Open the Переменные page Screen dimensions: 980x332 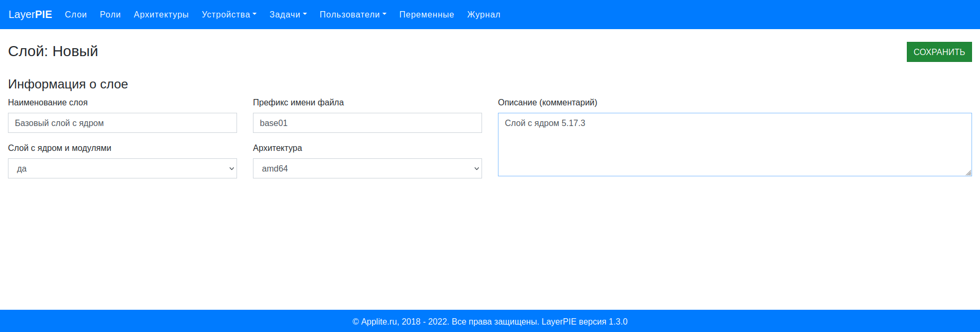pyautogui.click(x=427, y=14)
